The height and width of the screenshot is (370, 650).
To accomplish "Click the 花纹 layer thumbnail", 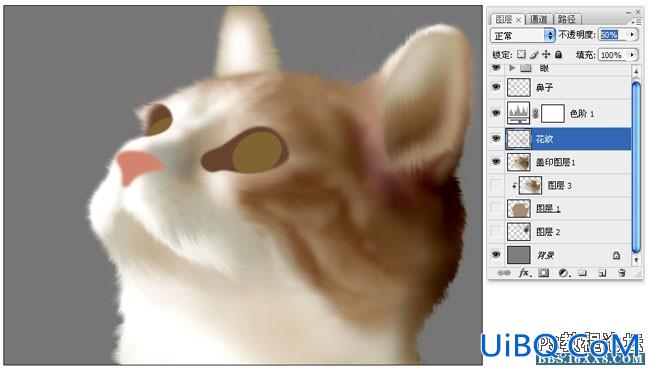I will 518,139.
